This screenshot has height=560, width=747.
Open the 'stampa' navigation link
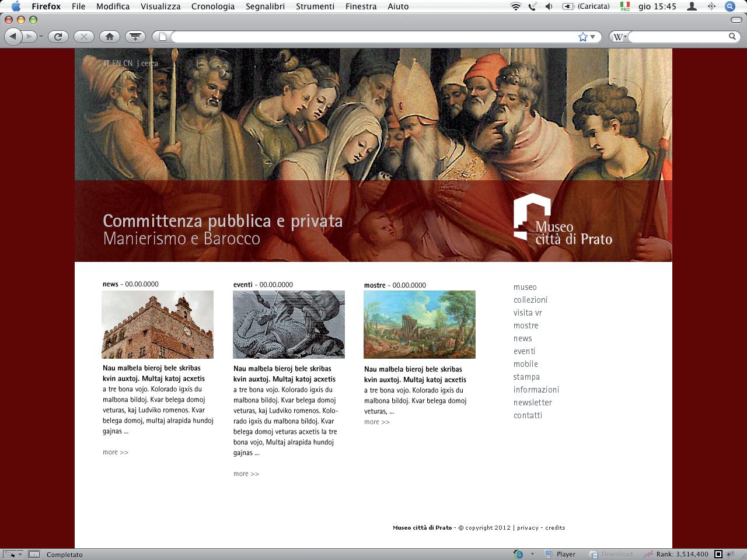[x=526, y=377]
